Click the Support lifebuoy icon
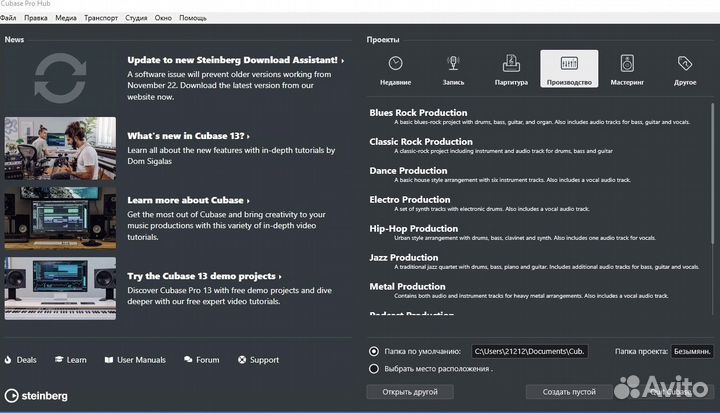This screenshot has width=720, height=413. 242,360
